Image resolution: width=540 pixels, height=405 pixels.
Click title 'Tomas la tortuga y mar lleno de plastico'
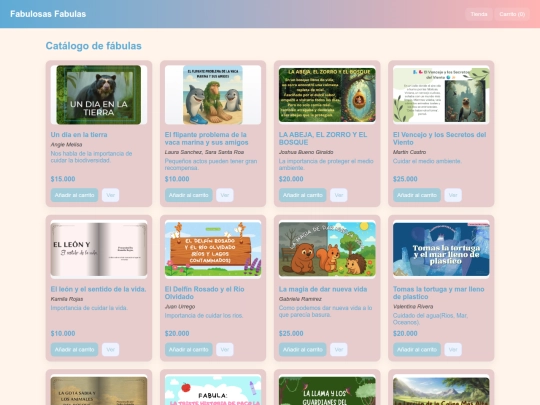point(439,293)
